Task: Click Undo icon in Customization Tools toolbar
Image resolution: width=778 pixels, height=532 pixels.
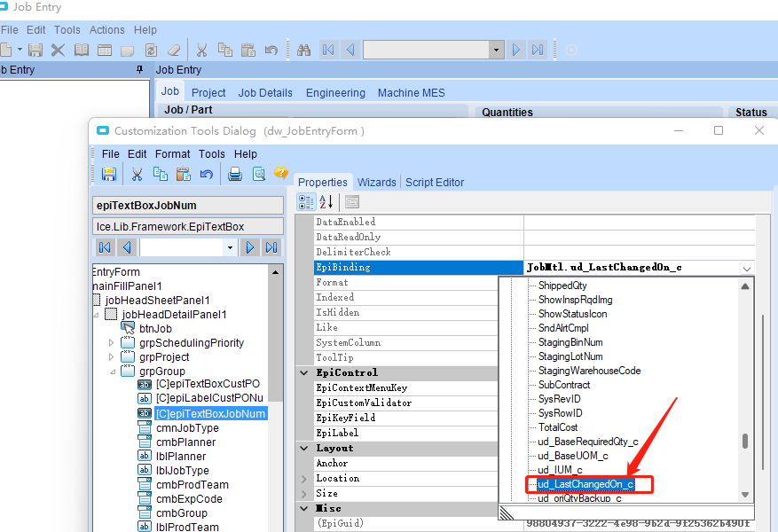Action: [207, 174]
